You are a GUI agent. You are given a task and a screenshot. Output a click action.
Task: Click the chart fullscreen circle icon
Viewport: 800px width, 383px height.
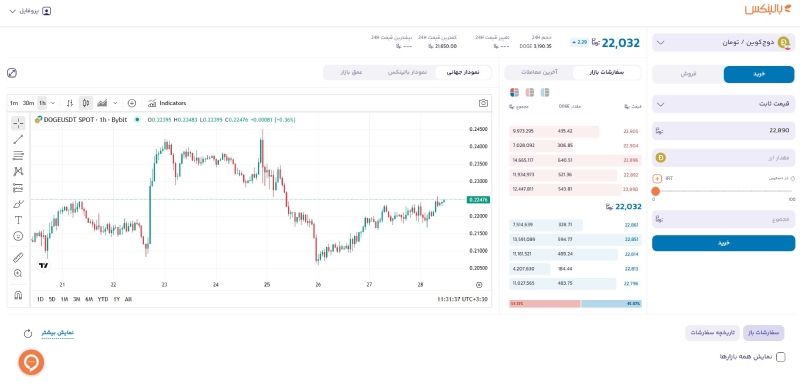click(x=12, y=73)
